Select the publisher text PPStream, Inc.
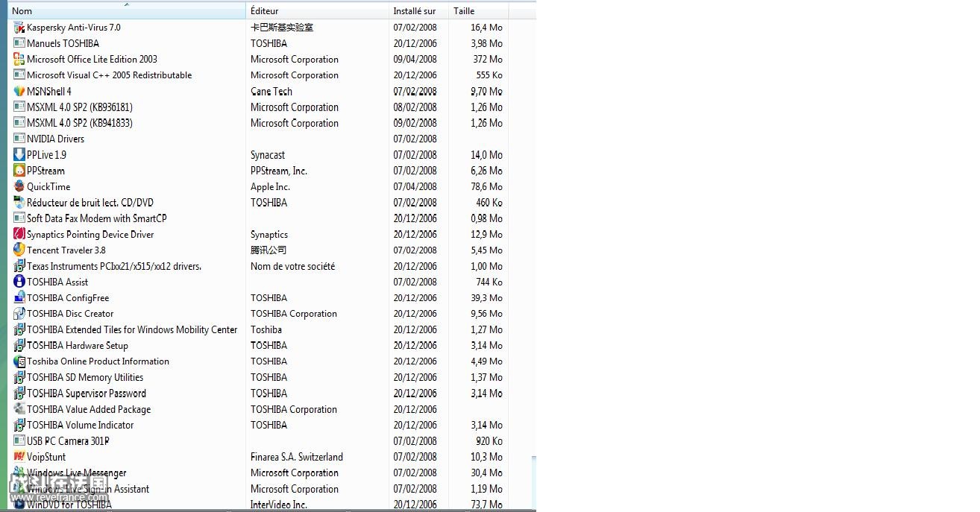Image resolution: width=980 pixels, height=512 pixels. [x=279, y=171]
